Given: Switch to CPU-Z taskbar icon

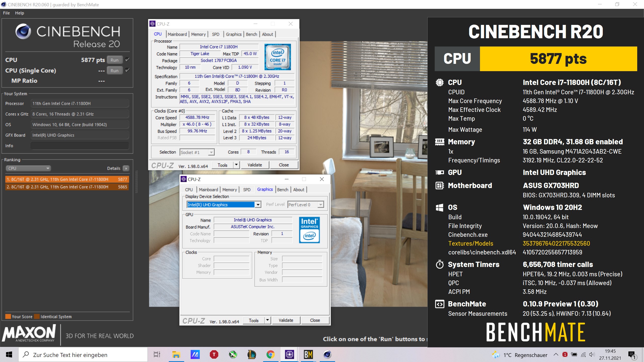Looking at the screenshot, I should tap(289, 355).
